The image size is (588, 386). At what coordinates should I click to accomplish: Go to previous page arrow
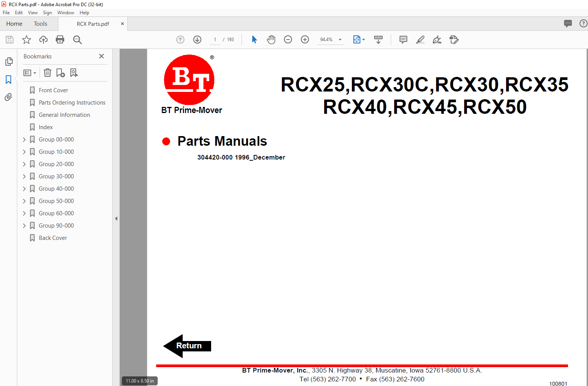coord(180,40)
